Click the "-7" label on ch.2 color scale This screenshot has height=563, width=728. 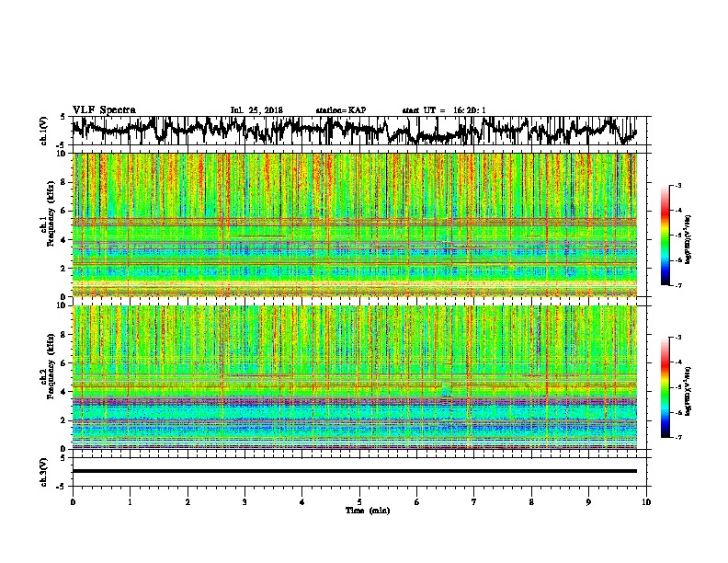point(677,437)
